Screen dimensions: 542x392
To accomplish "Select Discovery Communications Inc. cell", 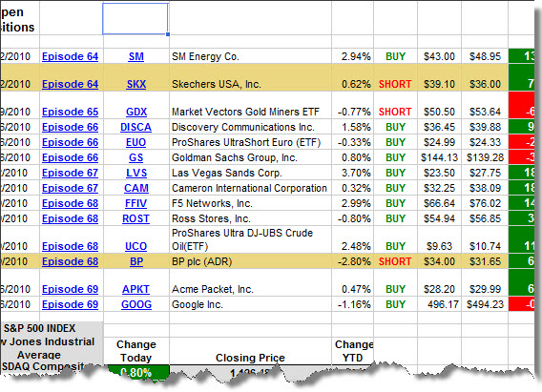I will point(250,127).
